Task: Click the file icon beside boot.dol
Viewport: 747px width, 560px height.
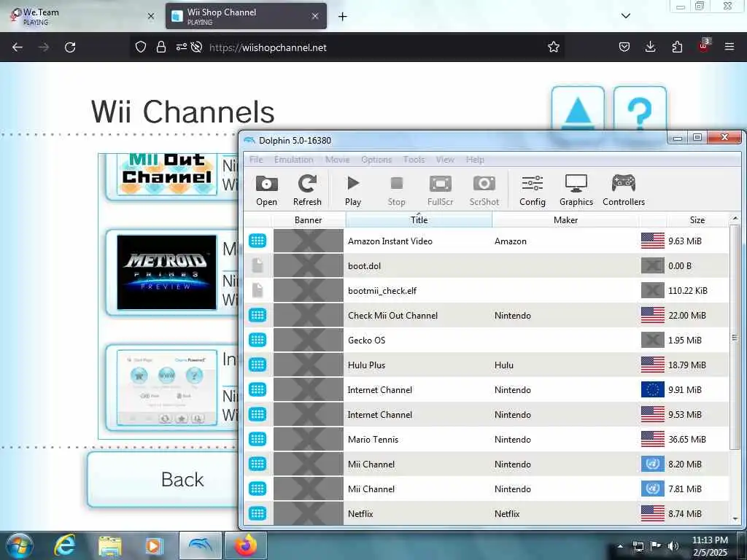Action: pos(258,265)
